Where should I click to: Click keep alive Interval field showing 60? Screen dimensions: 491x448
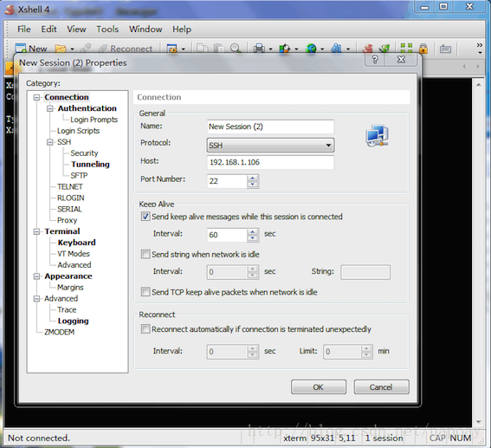[x=228, y=235]
